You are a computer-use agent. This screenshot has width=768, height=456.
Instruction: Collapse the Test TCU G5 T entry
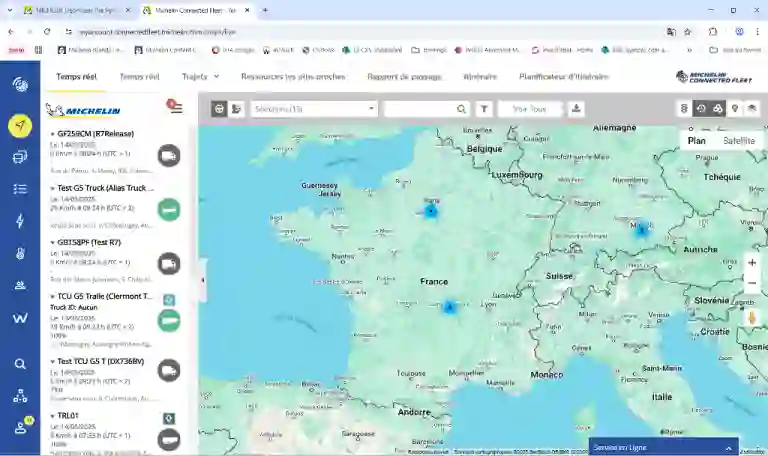click(x=52, y=361)
